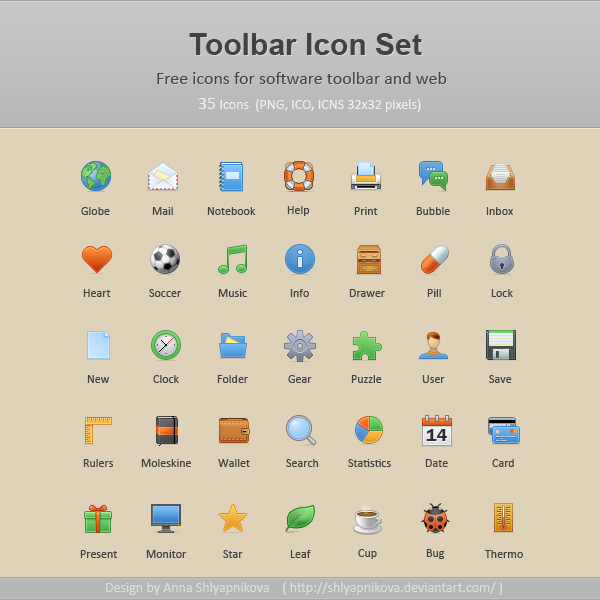The height and width of the screenshot is (600, 600).
Task: Click the Help lifebuoy icon
Action: [x=299, y=176]
